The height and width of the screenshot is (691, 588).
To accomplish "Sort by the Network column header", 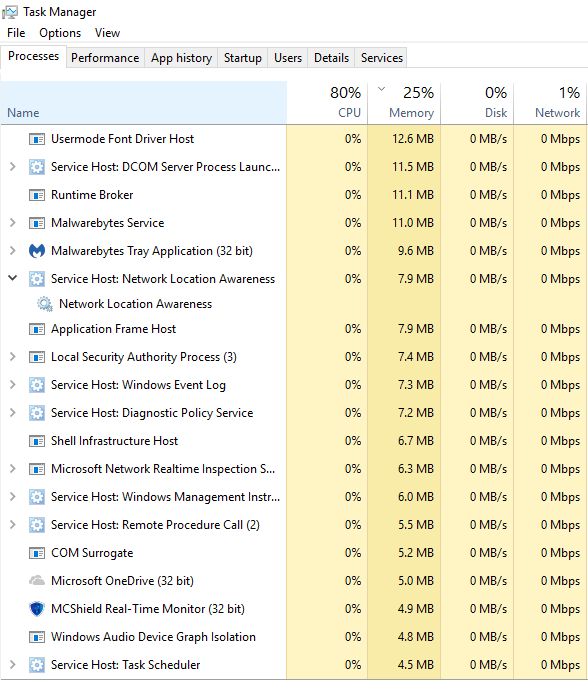I will [x=550, y=103].
